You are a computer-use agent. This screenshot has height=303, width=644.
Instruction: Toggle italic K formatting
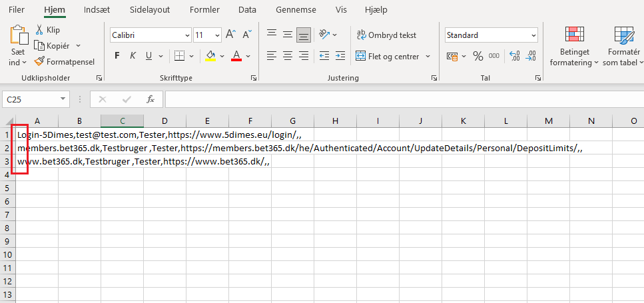[x=133, y=56]
